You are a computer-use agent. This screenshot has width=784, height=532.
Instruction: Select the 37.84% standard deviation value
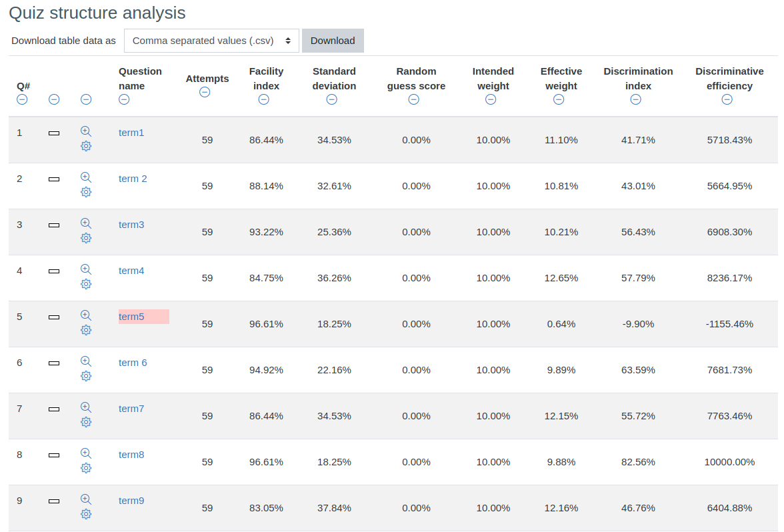pos(334,508)
